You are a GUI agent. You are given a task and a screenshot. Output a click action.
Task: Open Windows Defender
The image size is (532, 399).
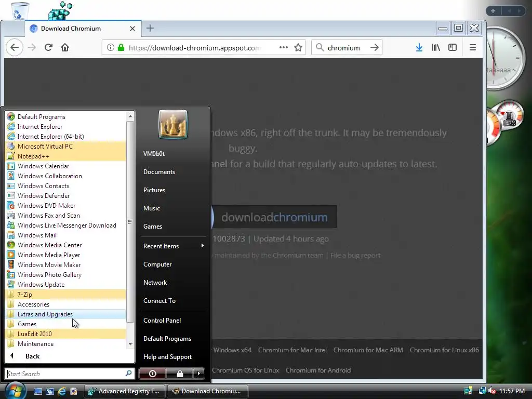click(x=66, y=195)
